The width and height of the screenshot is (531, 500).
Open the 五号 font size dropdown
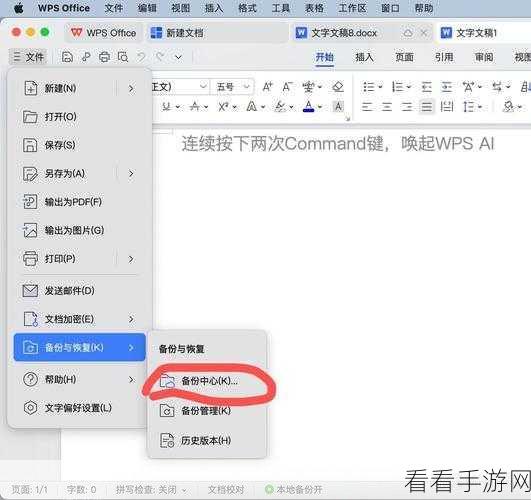(247, 87)
